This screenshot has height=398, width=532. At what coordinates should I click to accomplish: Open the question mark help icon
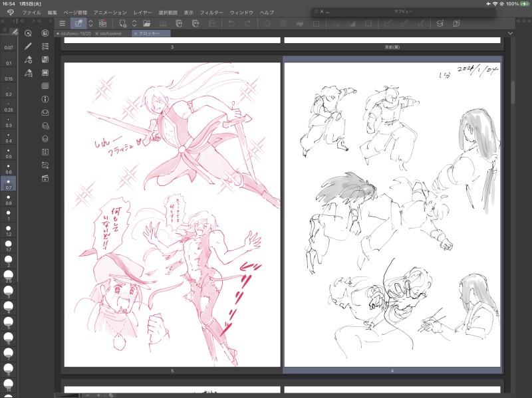pos(456,23)
